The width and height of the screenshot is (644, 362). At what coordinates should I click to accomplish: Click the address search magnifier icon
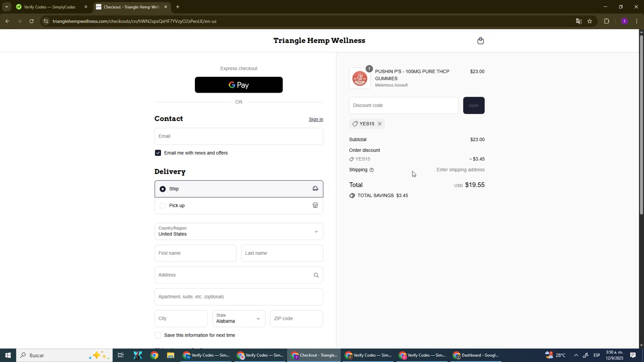click(316, 275)
